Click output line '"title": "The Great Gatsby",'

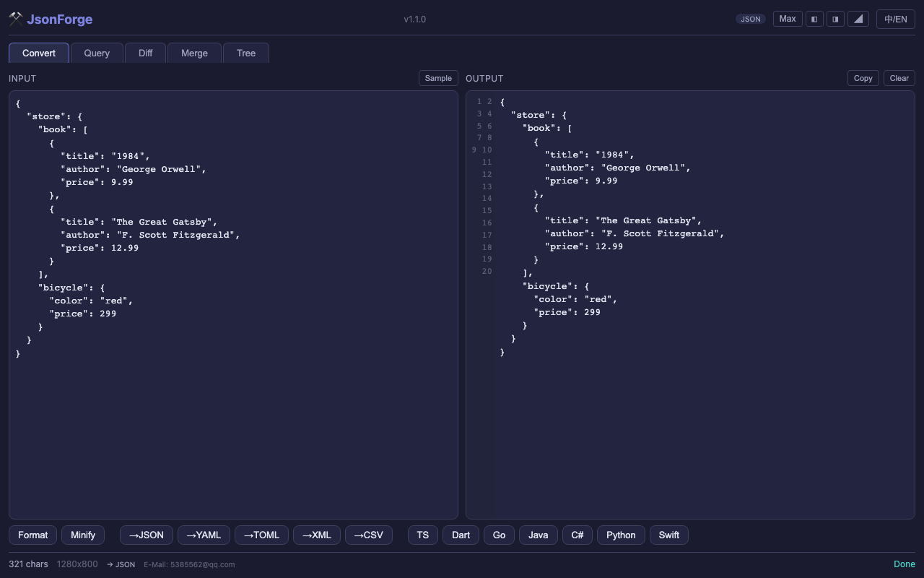[x=624, y=220]
